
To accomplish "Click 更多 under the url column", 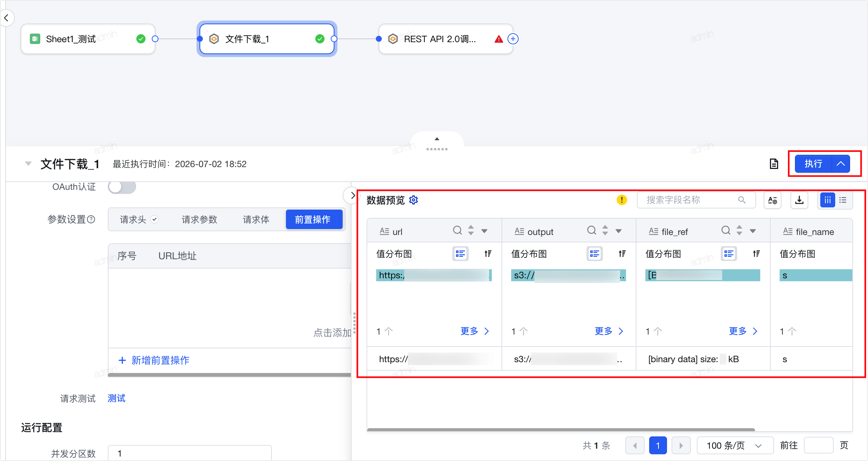I will (474, 331).
